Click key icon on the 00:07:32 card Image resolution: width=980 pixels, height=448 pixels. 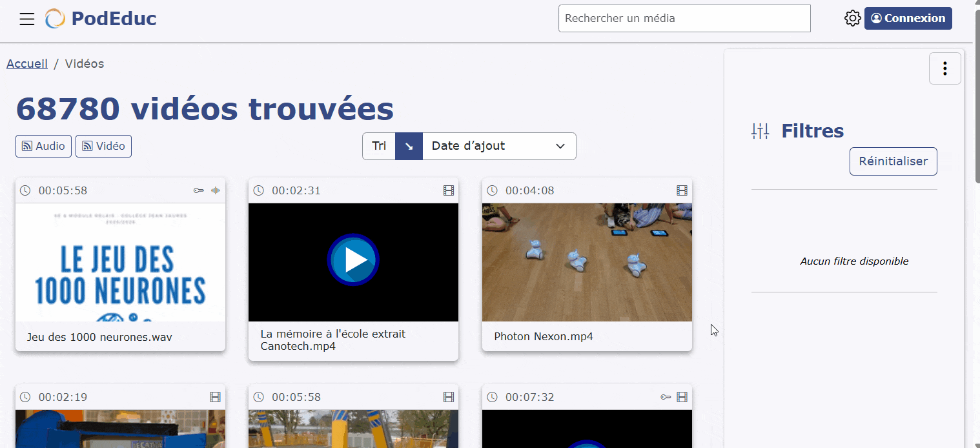(666, 397)
